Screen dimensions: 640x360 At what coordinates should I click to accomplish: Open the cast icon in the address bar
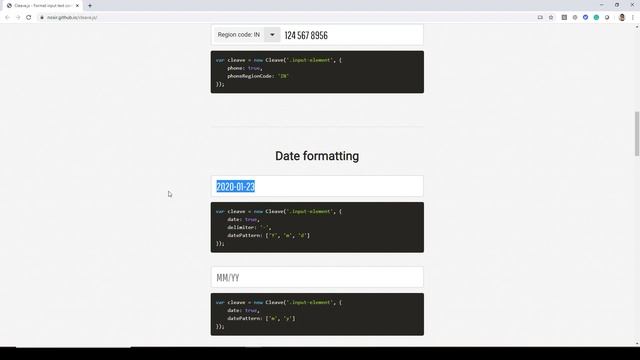click(540, 18)
